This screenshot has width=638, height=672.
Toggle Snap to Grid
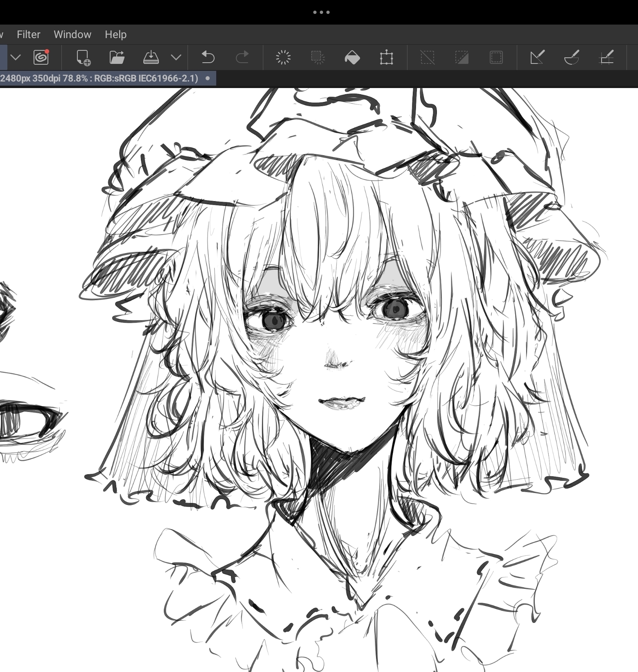click(606, 57)
